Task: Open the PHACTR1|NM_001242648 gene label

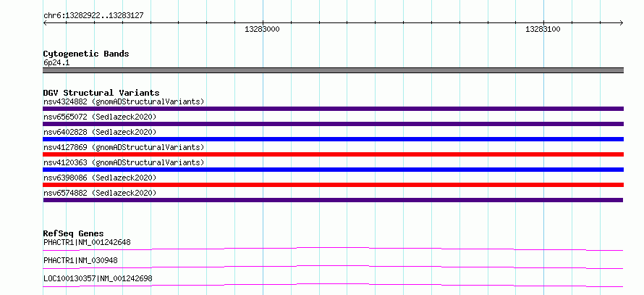Action: tap(87, 242)
